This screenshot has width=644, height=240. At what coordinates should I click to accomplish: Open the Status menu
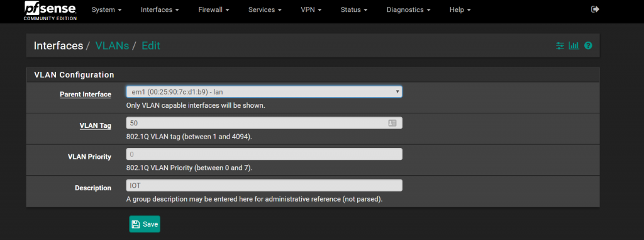click(353, 10)
